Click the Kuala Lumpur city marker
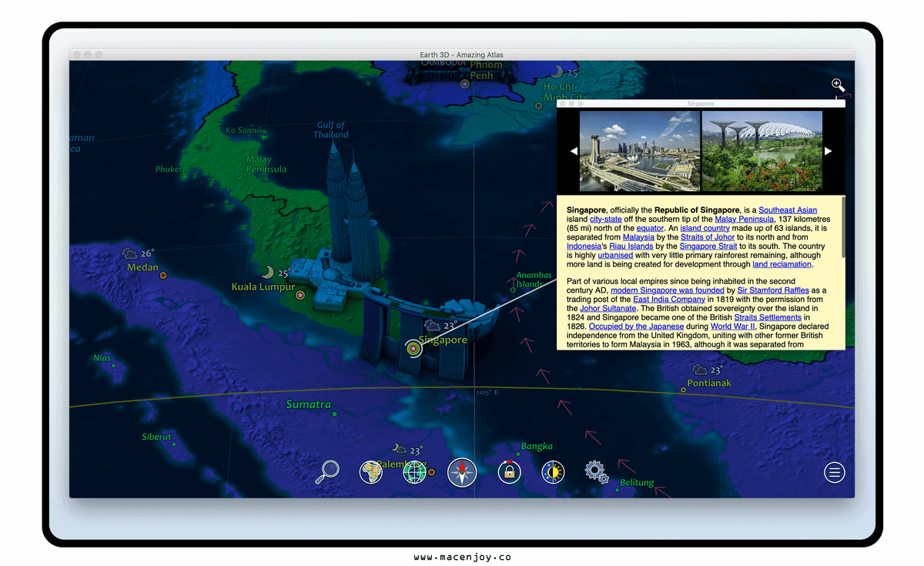 [x=300, y=295]
